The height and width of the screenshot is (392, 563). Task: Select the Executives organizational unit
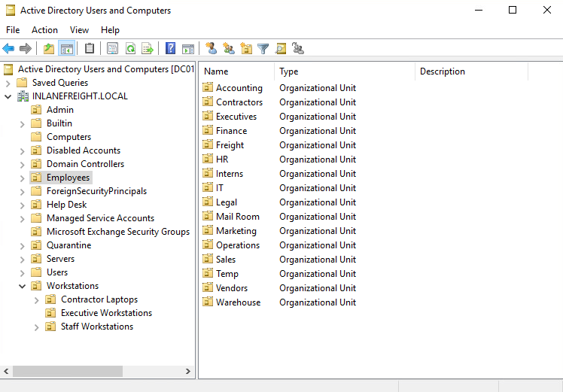point(236,117)
